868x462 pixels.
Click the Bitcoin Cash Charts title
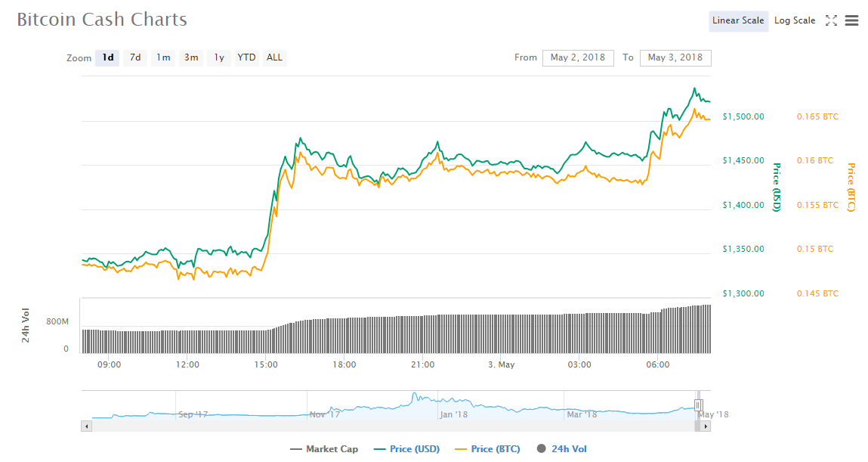click(102, 20)
